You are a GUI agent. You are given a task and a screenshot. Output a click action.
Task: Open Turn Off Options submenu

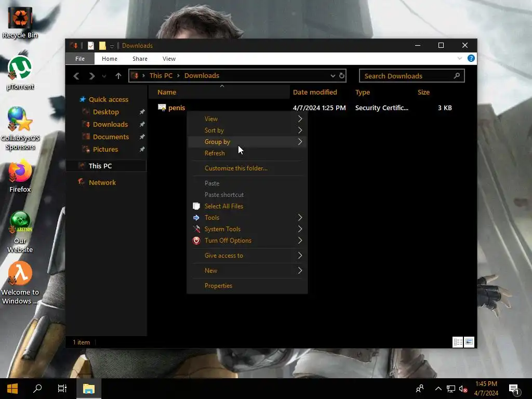coord(247,241)
